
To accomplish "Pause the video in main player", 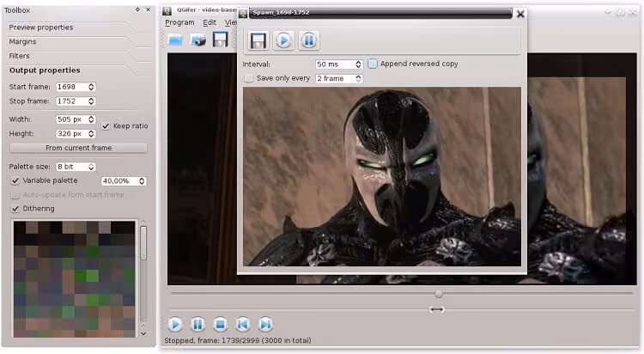I will tap(197, 325).
